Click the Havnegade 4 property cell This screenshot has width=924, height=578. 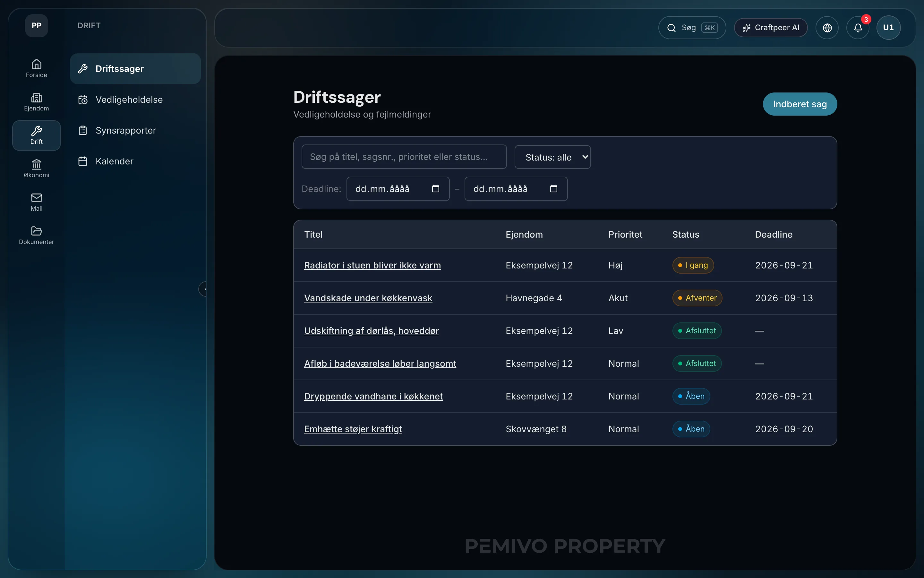(534, 298)
